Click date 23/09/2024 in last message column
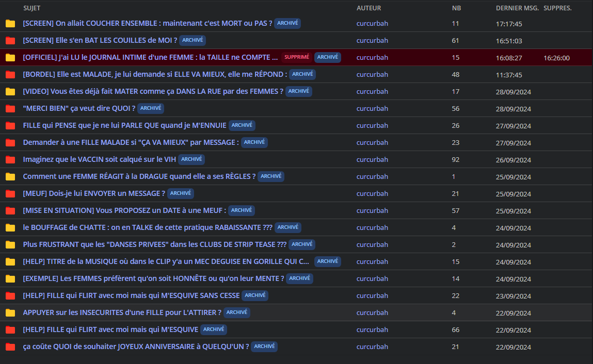 [513, 296]
